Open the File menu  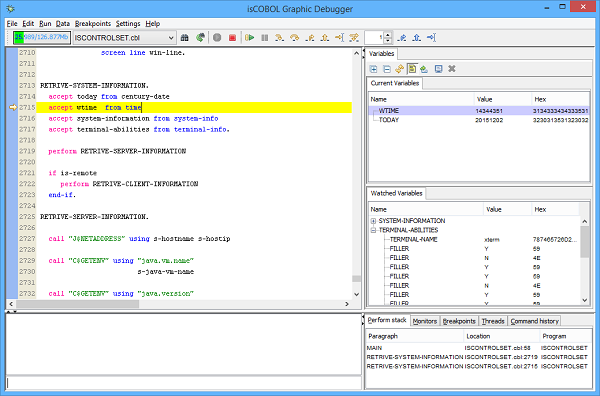(12, 24)
